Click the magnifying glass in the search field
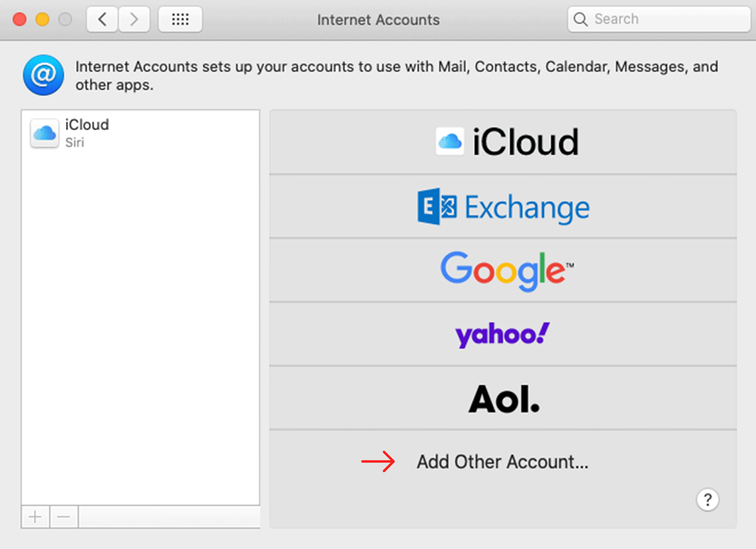The width and height of the screenshot is (756, 549). click(581, 19)
